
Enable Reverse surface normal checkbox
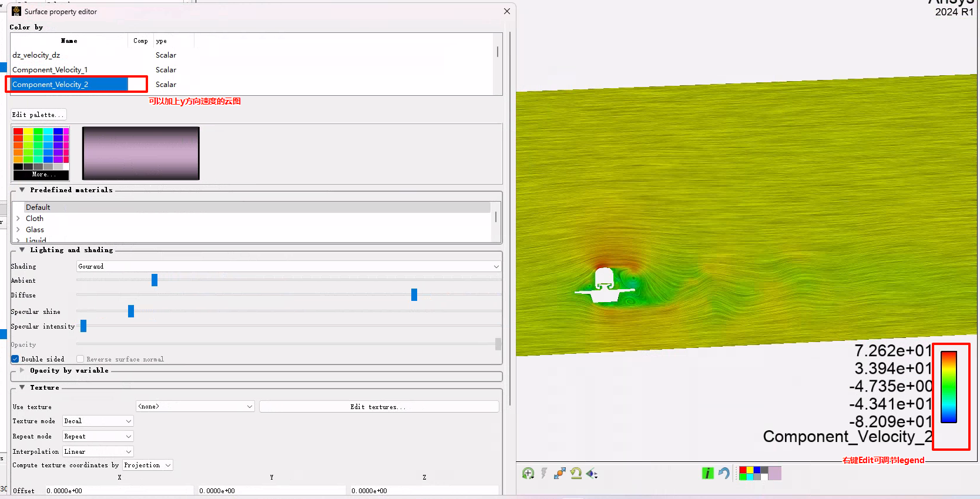[80, 359]
